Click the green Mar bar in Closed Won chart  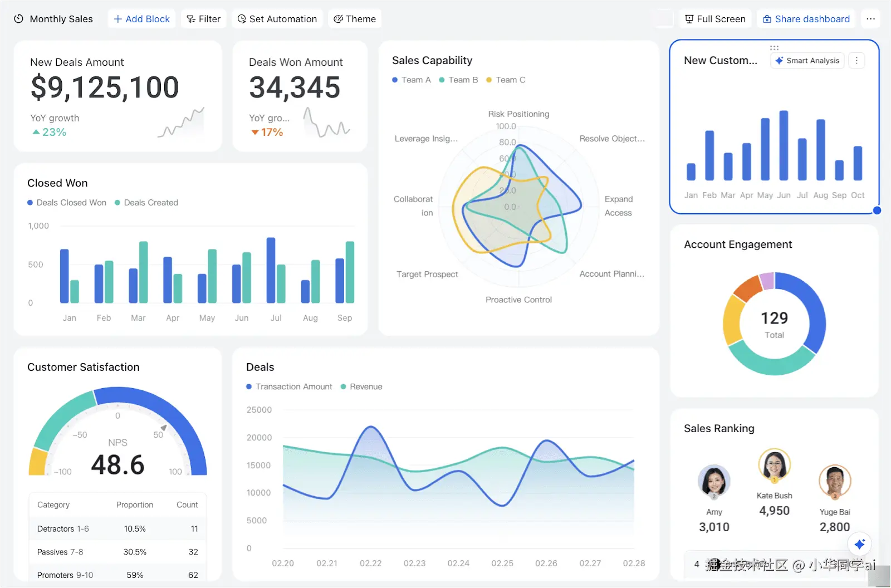click(143, 272)
